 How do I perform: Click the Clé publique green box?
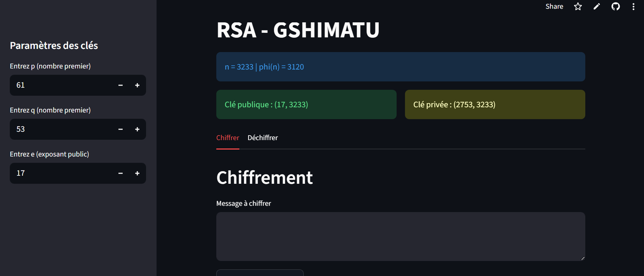(306, 104)
